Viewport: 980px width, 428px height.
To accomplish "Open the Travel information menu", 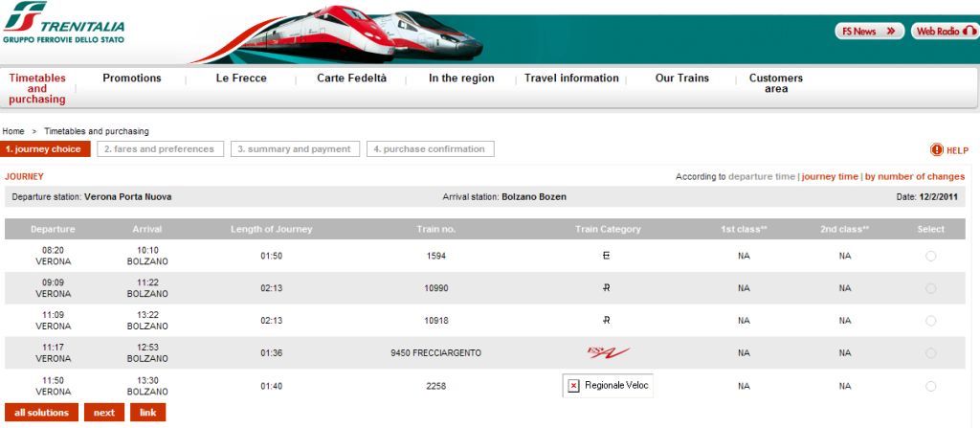I will point(571,79).
